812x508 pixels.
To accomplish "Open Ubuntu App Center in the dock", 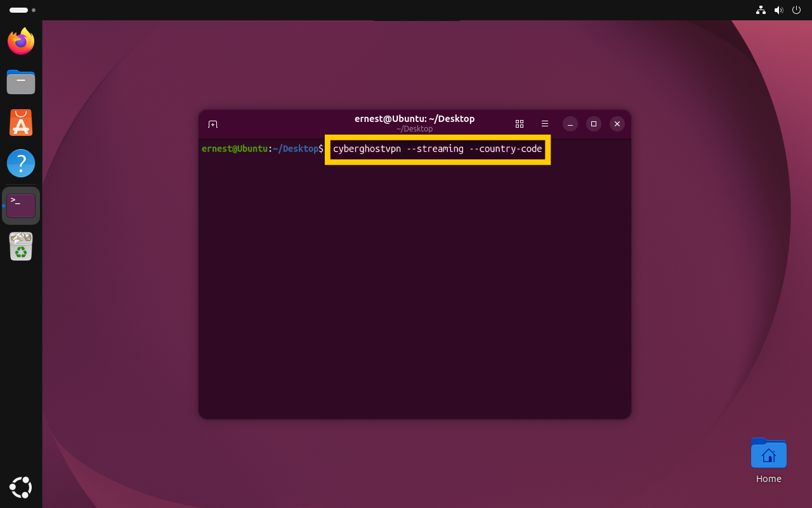I will tap(21, 123).
